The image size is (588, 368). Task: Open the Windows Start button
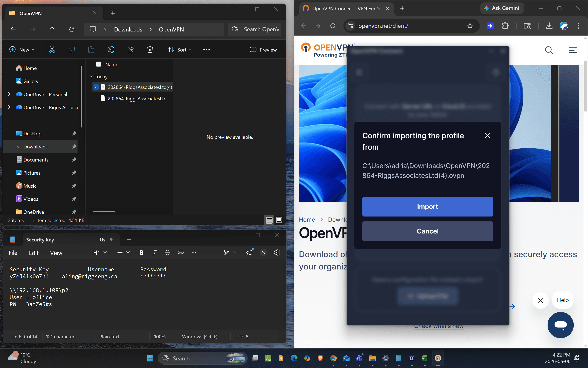pyautogui.click(x=150, y=358)
